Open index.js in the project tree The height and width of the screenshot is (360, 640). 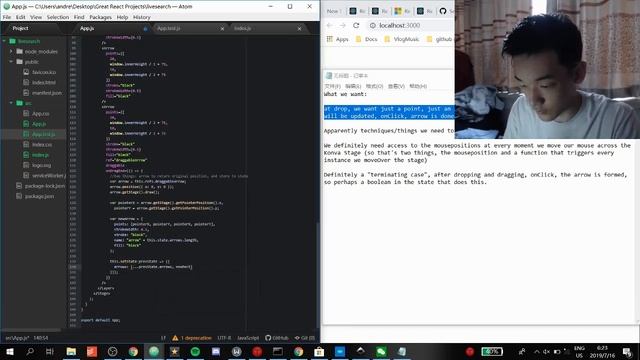coord(40,155)
